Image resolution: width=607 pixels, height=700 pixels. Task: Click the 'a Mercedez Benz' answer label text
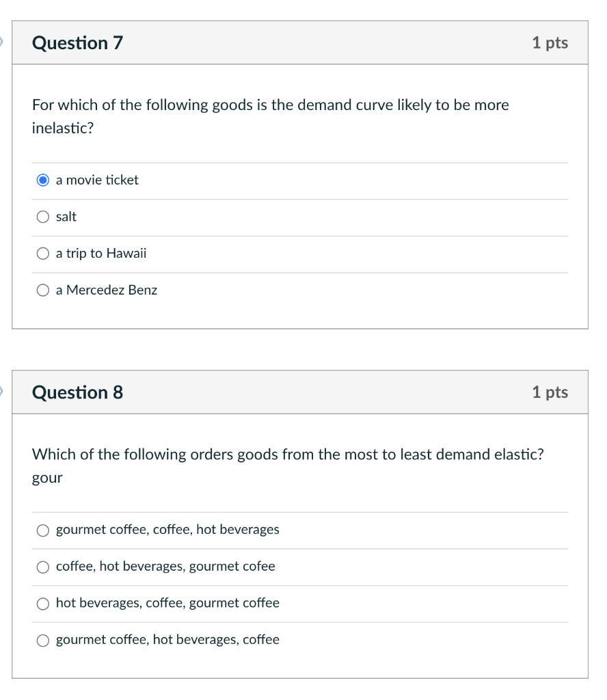point(107,291)
